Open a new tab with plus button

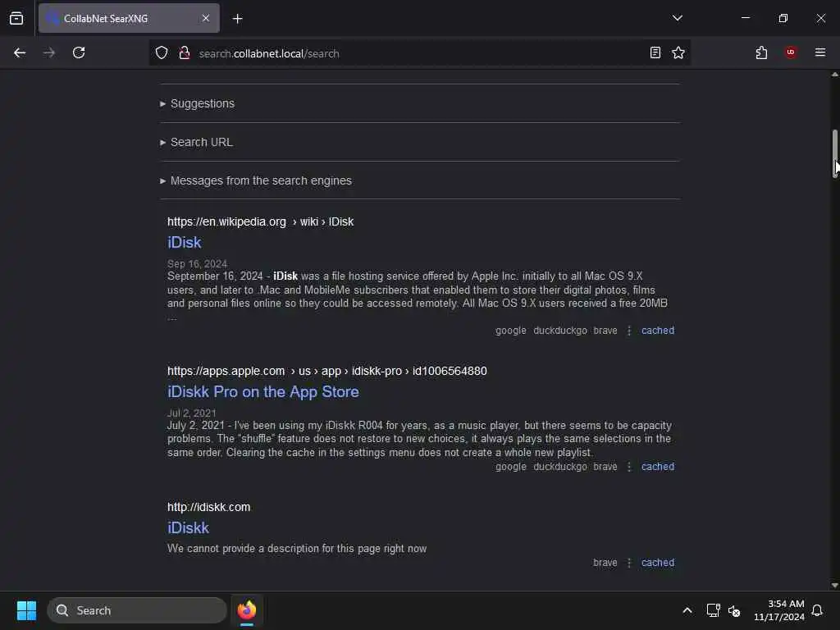pos(238,19)
